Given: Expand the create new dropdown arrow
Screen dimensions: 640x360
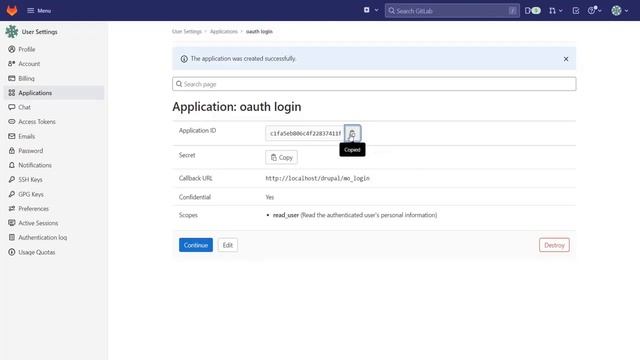Looking at the screenshot, I should tap(376, 11).
